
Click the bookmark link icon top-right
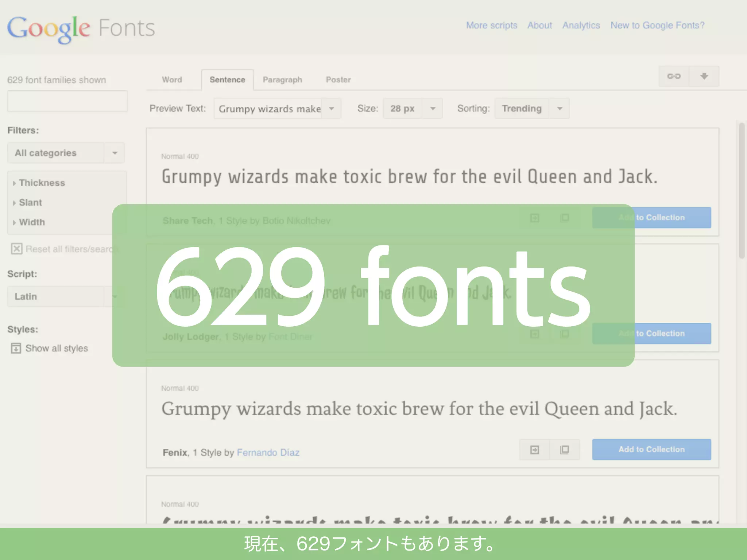click(674, 76)
